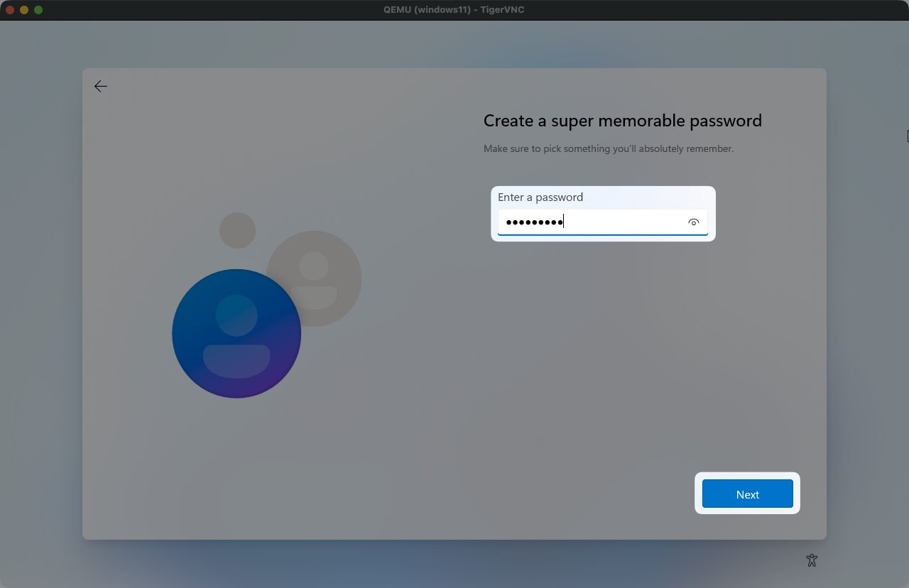
Task: Click the QEMU (windows11) - TigerVNC title bar
Action: 454,10
